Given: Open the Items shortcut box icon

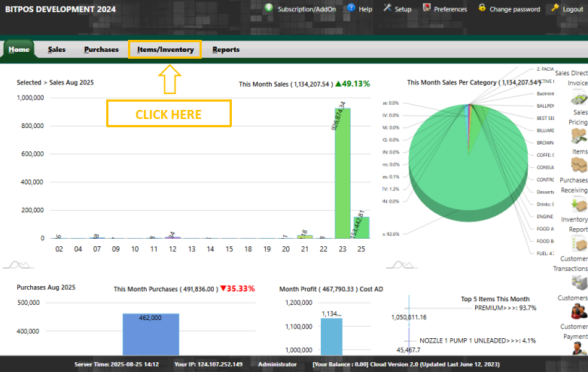Looking at the screenshot, I should pyautogui.click(x=578, y=164).
